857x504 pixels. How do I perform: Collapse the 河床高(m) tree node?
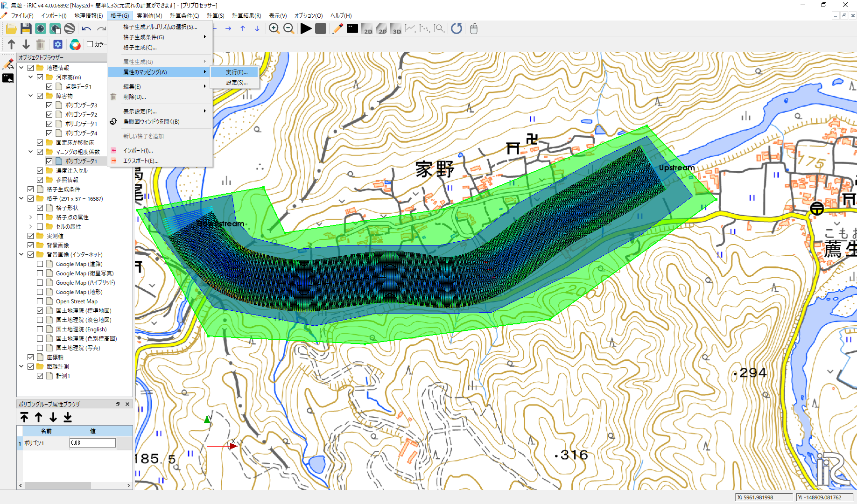click(31, 77)
